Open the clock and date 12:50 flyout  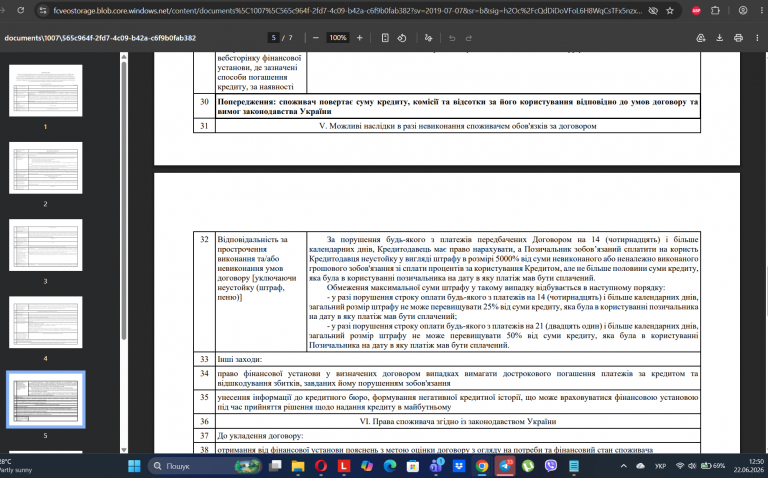point(749,466)
